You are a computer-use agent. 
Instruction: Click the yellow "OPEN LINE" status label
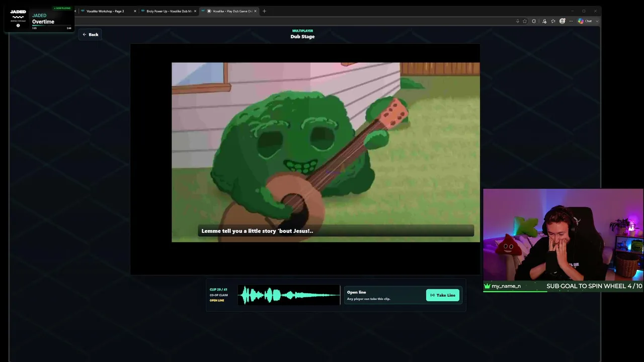tap(217, 301)
